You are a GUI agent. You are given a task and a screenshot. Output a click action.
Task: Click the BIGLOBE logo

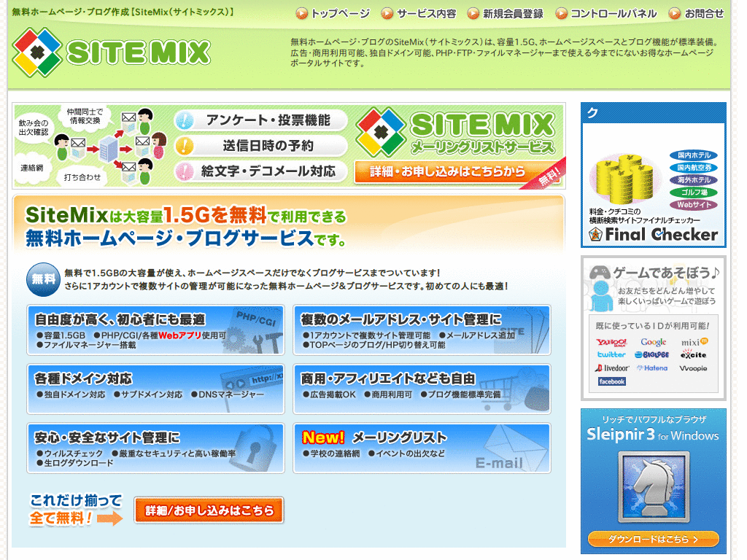coord(652,355)
